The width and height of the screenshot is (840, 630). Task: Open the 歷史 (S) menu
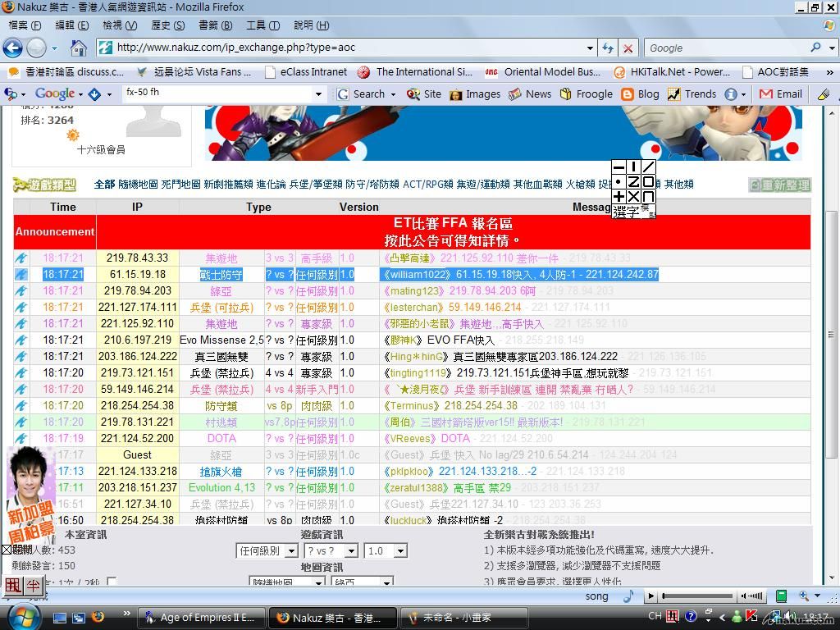pyautogui.click(x=167, y=25)
